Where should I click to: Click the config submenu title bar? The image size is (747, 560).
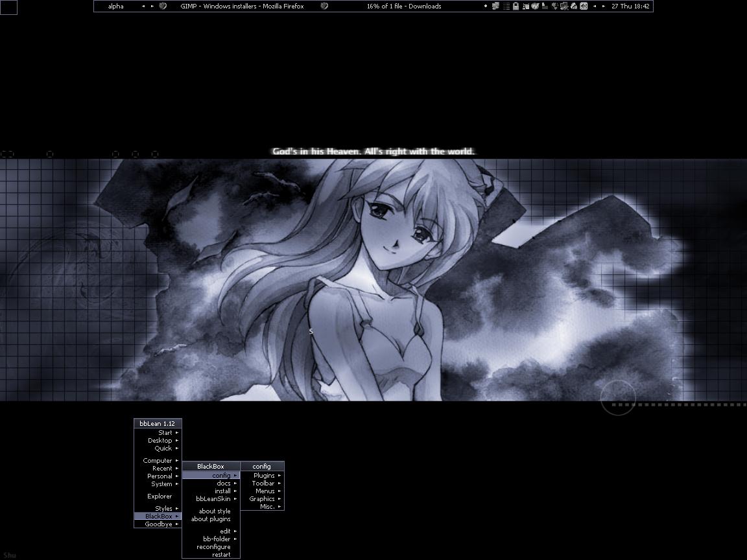(x=263, y=466)
